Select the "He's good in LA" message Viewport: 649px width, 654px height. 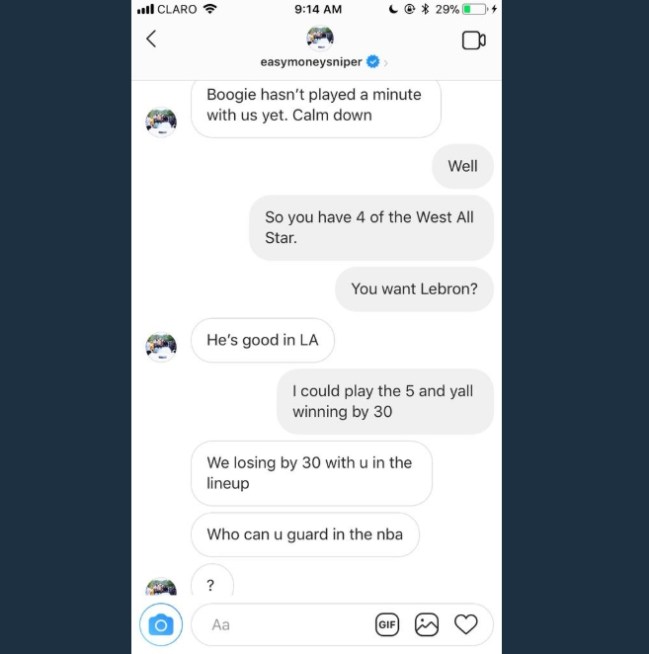pos(262,340)
